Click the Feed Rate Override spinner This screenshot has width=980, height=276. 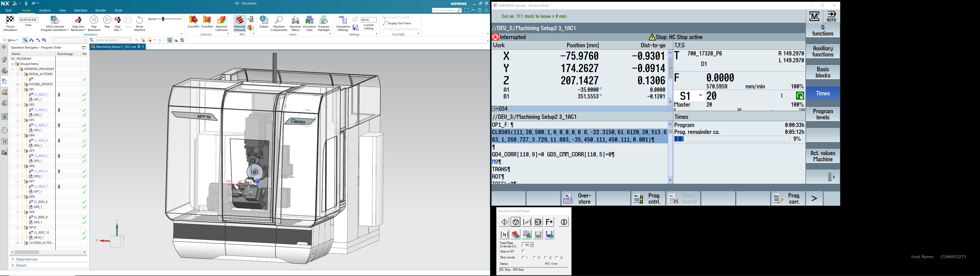tap(532, 245)
